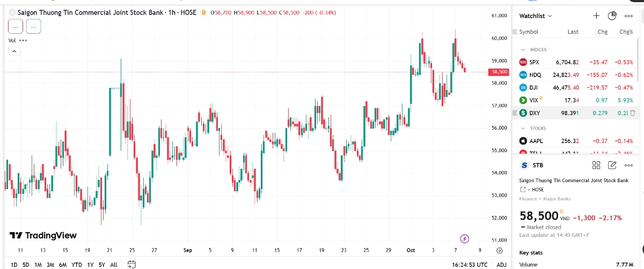
Task: Click the chart title Saigon Thuong Tin Commercial
Action: (90, 12)
